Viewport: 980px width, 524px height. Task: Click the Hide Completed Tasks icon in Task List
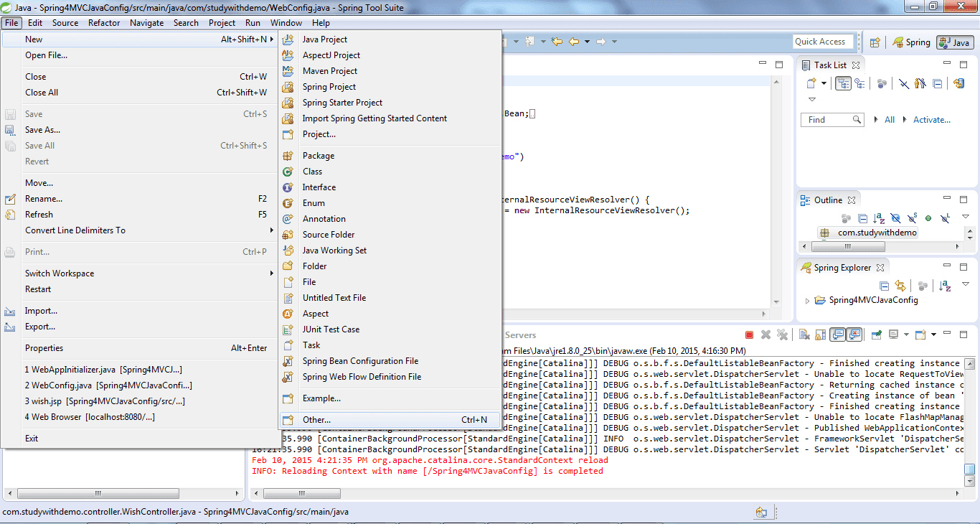(904, 83)
